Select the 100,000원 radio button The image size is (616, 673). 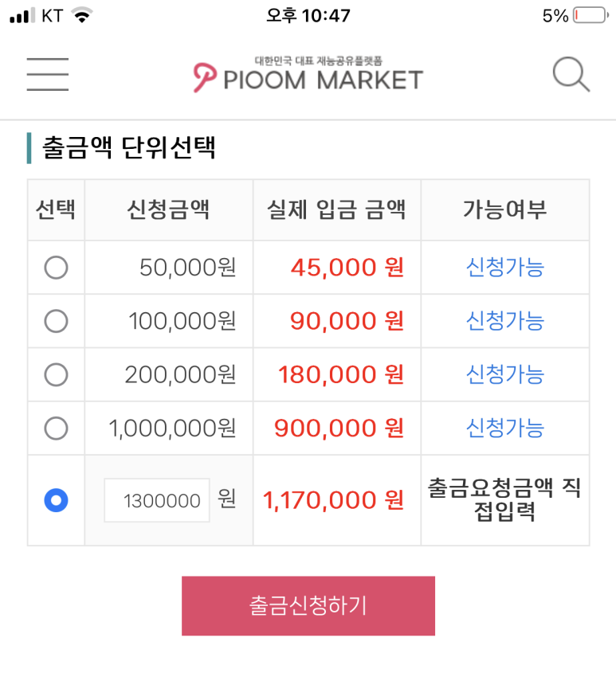(x=56, y=321)
